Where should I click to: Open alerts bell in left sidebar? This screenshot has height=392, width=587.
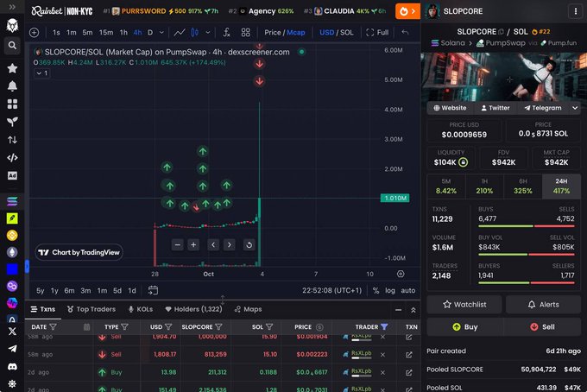pyautogui.click(x=12, y=86)
